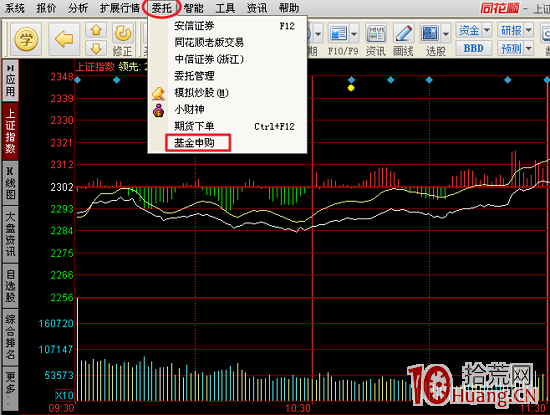
Task: Click the 107147 volume axis label
Action: tap(56, 349)
